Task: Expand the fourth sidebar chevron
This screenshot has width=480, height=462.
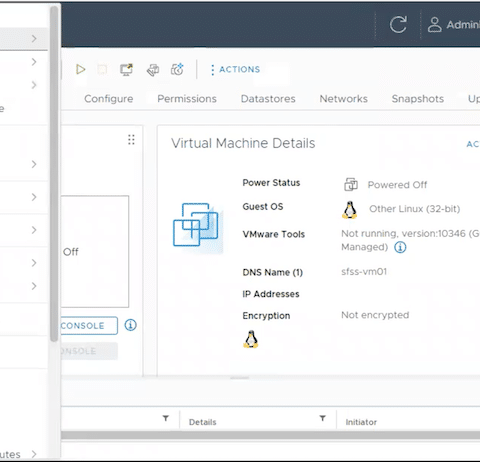Action: click(x=34, y=164)
